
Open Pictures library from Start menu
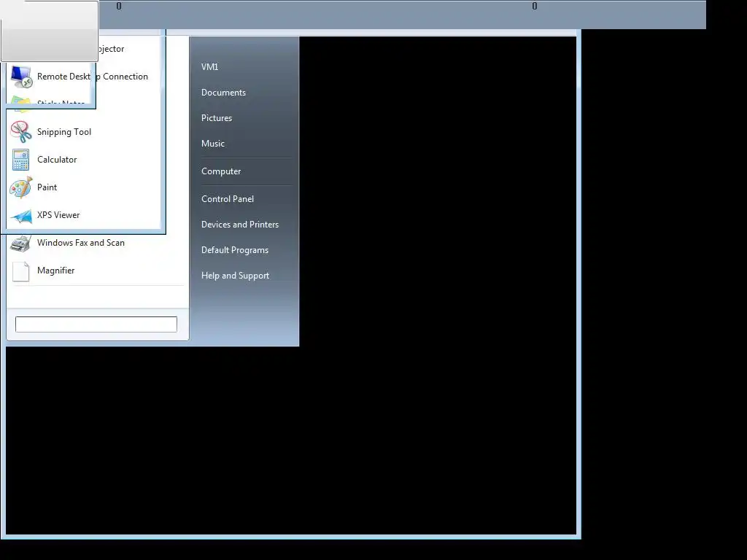(216, 118)
